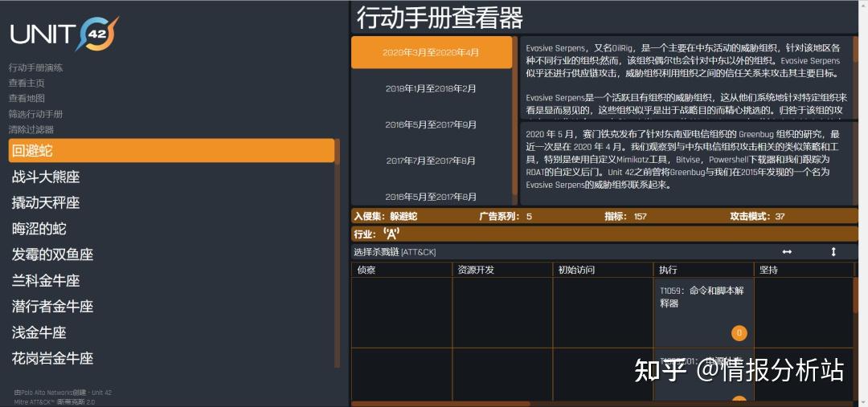Open the 查看地图 link

coord(27,99)
